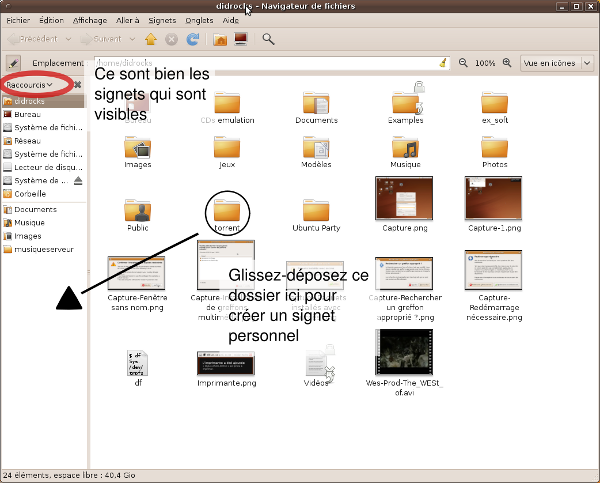The image size is (600, 483).
Task: Close the side pane
Action: coord(77,85)
